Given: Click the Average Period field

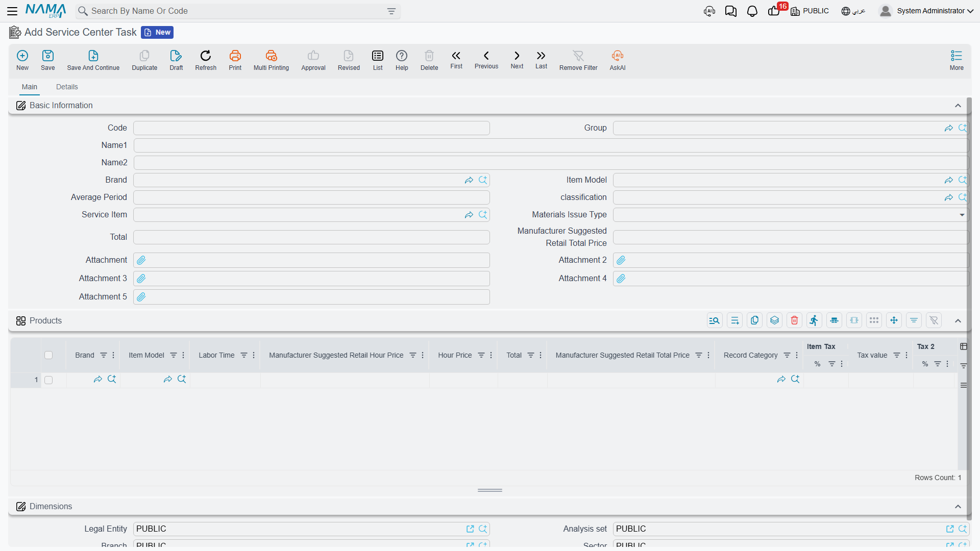Looking at the screenshot, I should pyautogui.click(x=311, y=197).
